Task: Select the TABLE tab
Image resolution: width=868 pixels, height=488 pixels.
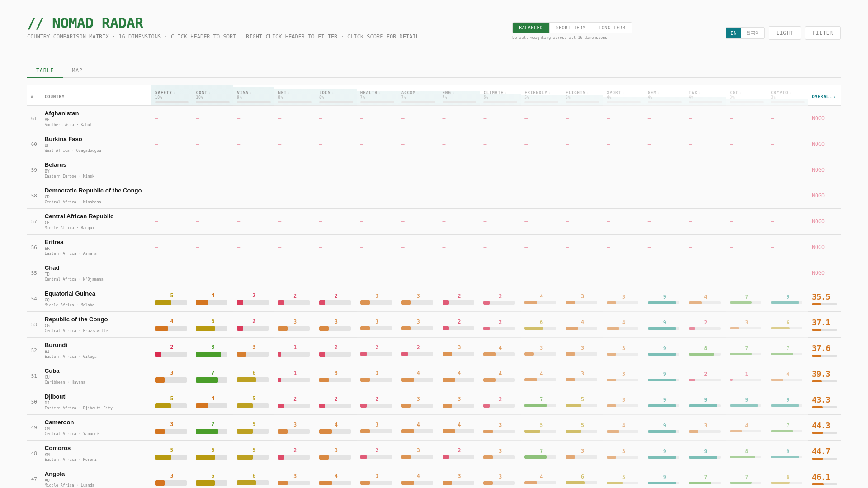Action: (x=45, y=70)
